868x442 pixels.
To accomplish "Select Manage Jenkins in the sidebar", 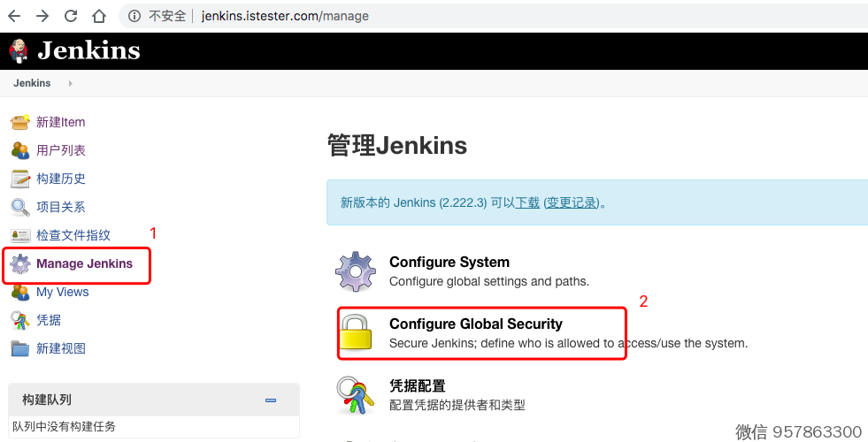I will click(x=84, y=263).
